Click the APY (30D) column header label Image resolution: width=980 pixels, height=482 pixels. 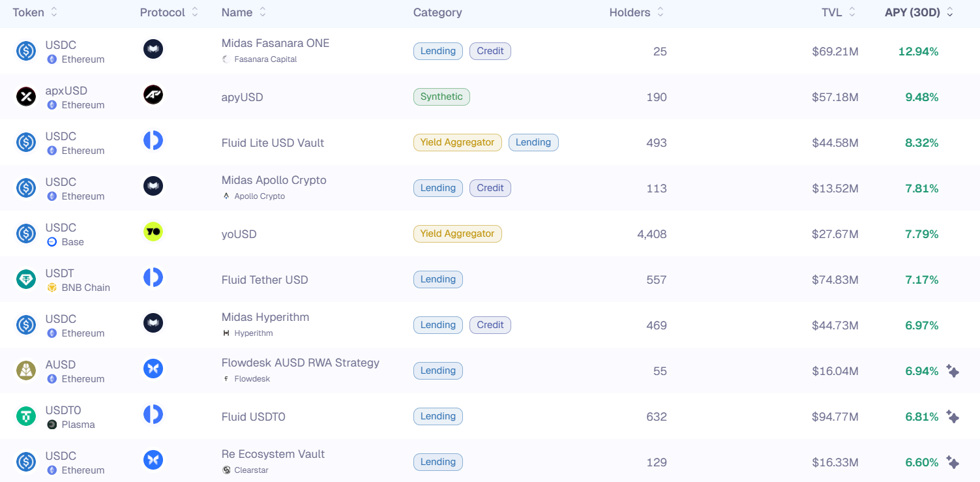coord(912,12)
